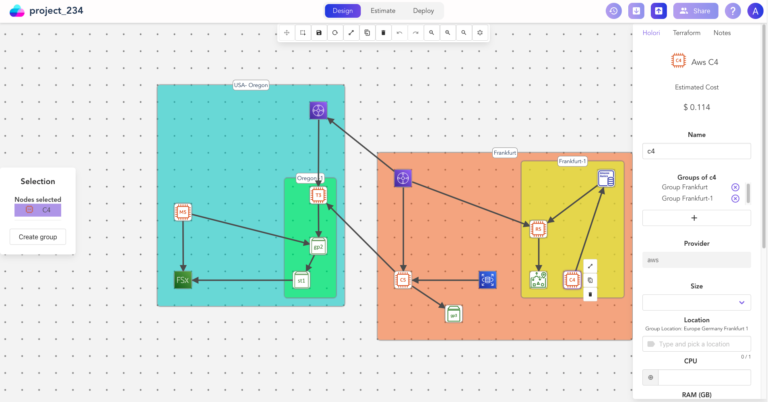Select the blue network node beside C5
The width and height of the screenshot is (768, 402).
[x=487, y=280]
